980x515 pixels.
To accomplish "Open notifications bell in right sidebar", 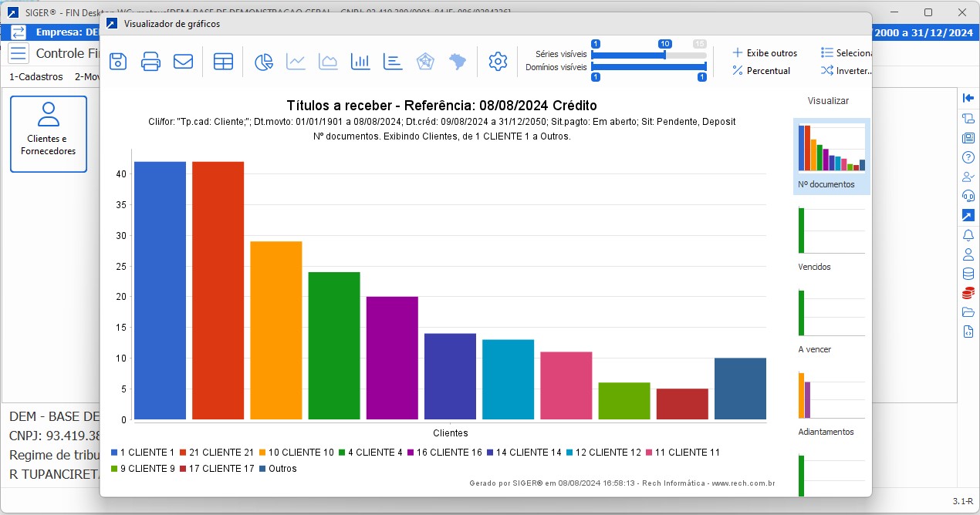I will [968, 235].
